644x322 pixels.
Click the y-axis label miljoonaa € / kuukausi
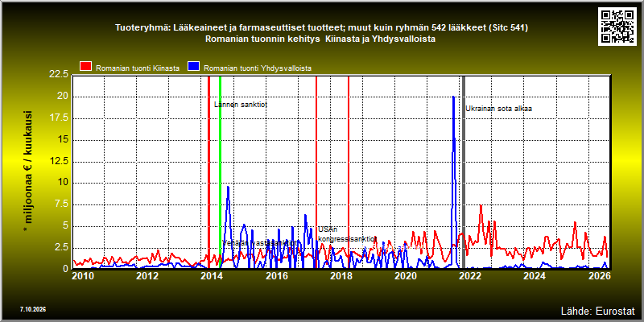point(28,171)
